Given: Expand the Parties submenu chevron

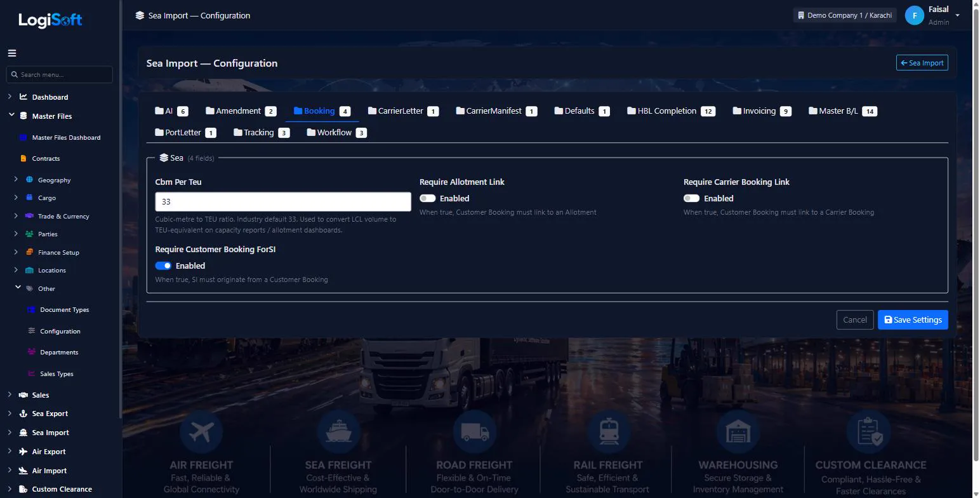Looking at the screenshot, I should [16, 234].
